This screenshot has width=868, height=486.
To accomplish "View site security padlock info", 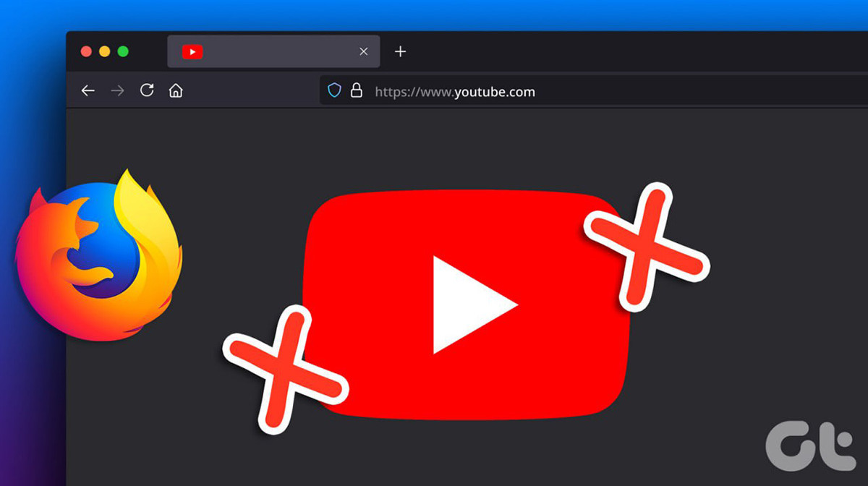I will click(356, 90).
